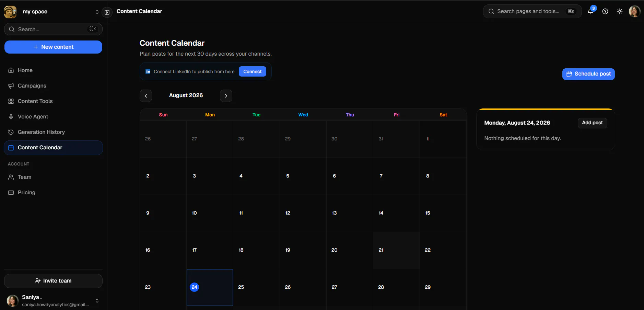The width and height of the screenshot is (644, 310).
Task: Select Content Calendar in the sidebar
Action: tap(53, 148)
